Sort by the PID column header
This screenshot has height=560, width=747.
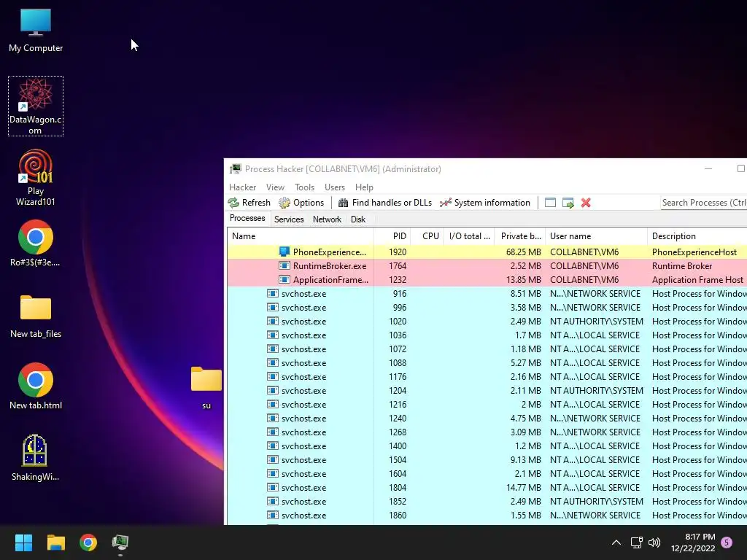[392, 236]
